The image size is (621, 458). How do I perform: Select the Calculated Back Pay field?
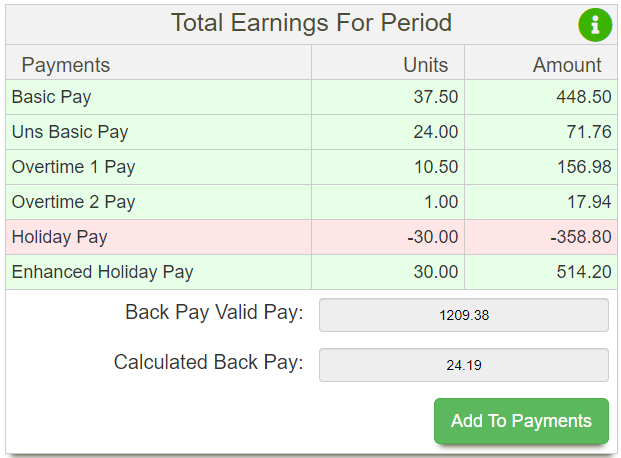463,365
